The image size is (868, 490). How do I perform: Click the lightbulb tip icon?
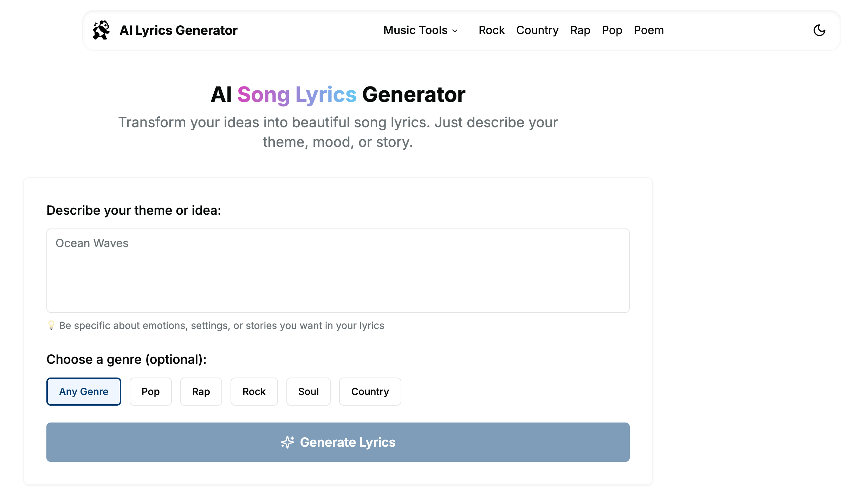[51, 325]
